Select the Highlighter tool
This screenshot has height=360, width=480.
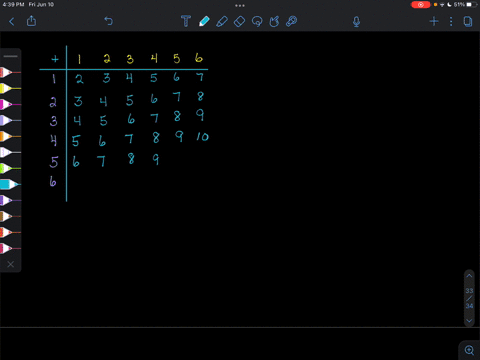(x=222, y=21)
